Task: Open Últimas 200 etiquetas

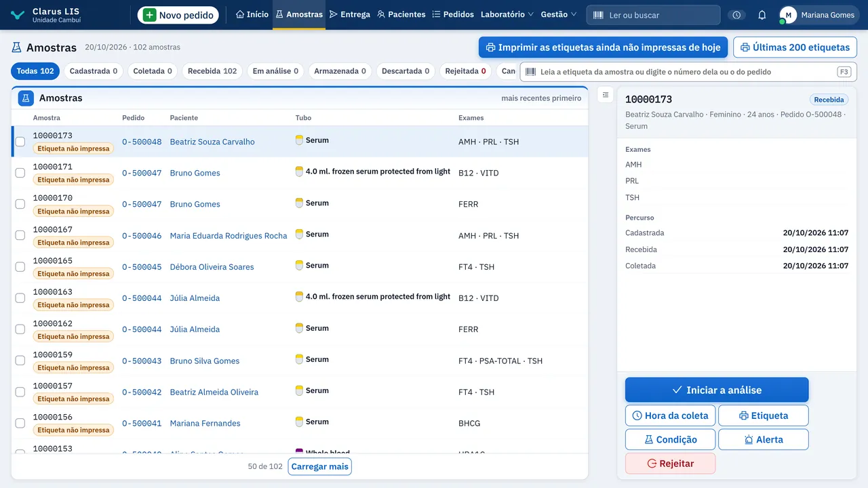Action: tap(795, 47)
